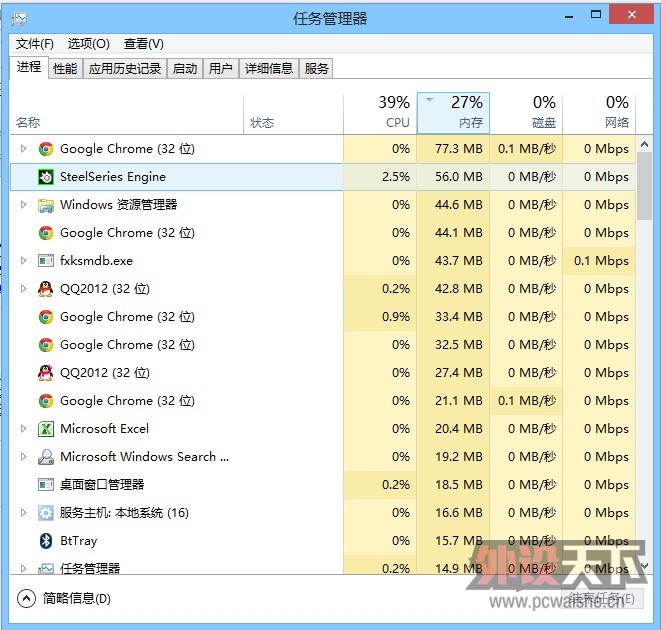Click the QQ2012 icon at 27.4 MB
The width and height of the screenshot is (661, 630).
[x=46, y=373]
